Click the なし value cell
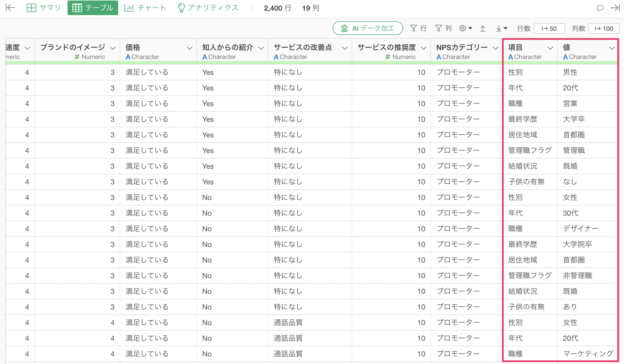This screenshot has width=624, height=364. coord(587,182)
